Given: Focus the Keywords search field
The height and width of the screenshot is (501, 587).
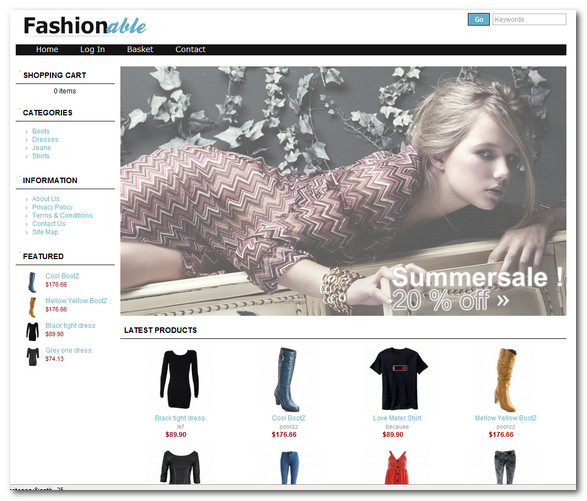Looking at the screenshot, I should [x=529, y=19].
